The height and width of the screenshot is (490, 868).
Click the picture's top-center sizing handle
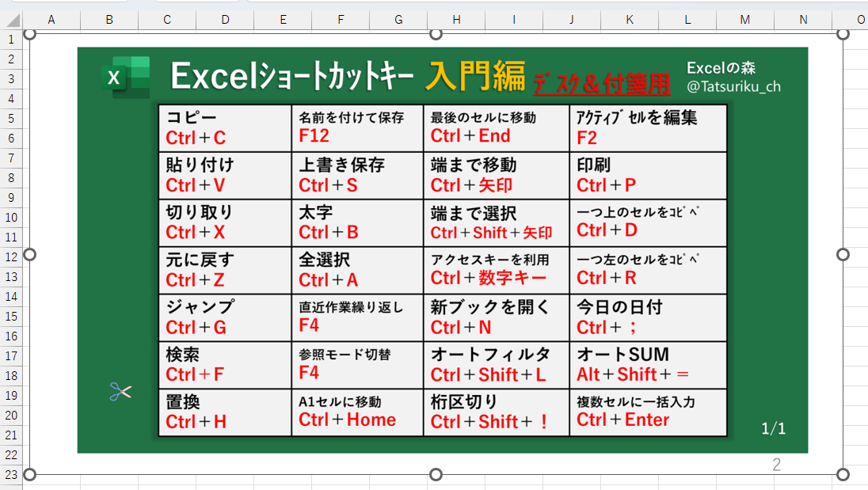[x=436, y=34]
